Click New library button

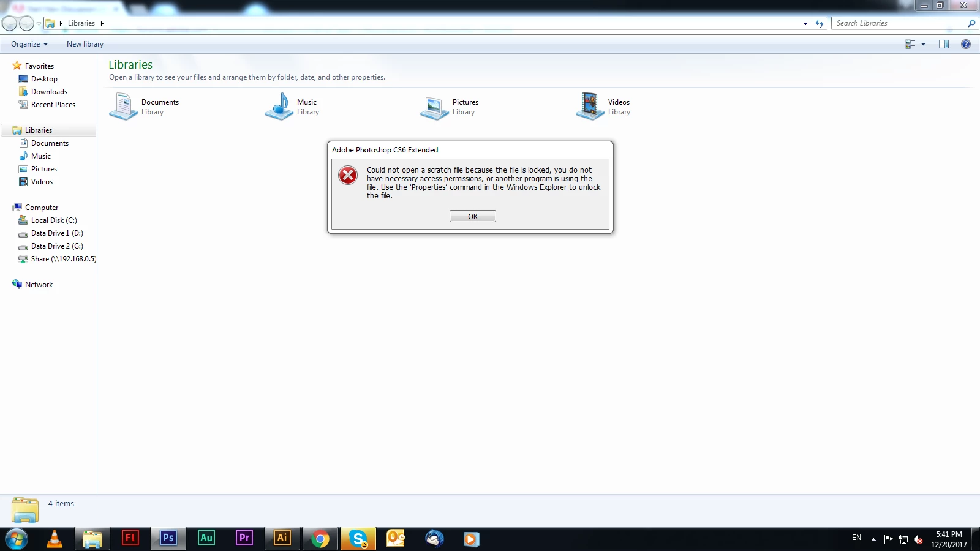pos(85,44)
